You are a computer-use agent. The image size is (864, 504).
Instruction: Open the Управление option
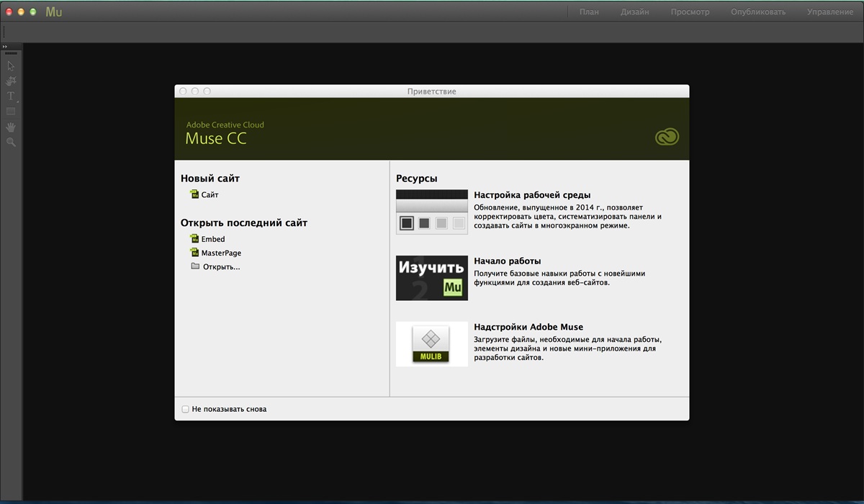830,12
